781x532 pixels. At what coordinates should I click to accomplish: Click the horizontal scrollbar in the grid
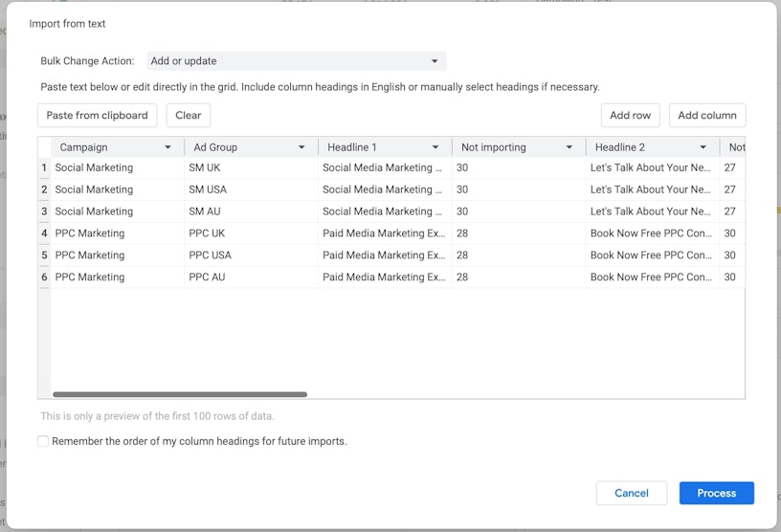tap(180, 394)
